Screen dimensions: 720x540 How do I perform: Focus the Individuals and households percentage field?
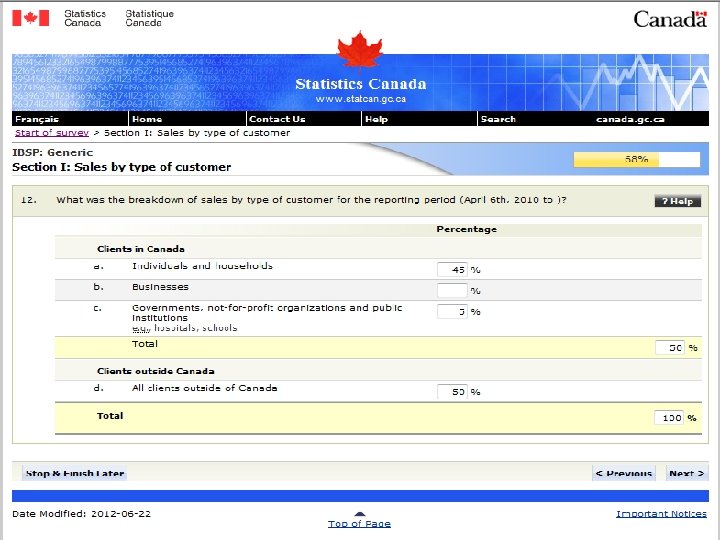pyautogui.click(x=452, y=270)
